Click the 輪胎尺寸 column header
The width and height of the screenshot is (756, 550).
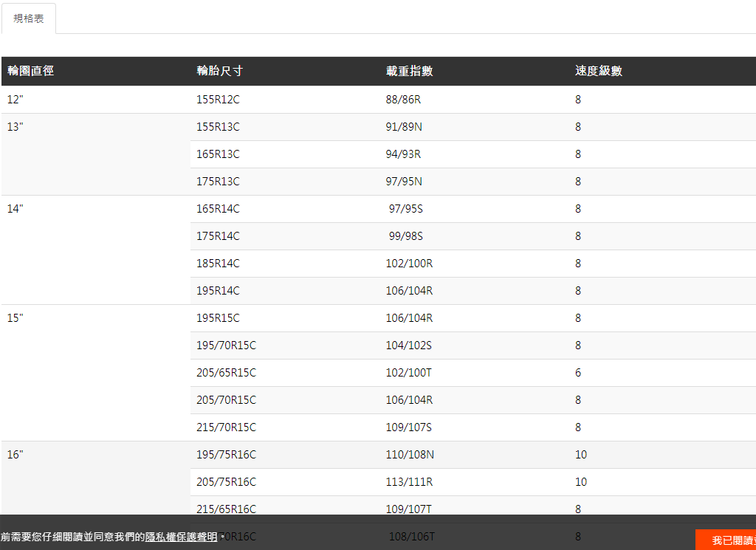219,71
